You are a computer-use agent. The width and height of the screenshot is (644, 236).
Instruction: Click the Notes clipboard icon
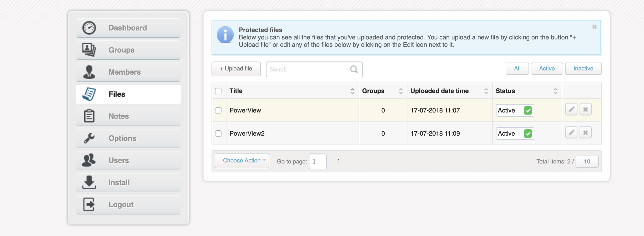89,116
